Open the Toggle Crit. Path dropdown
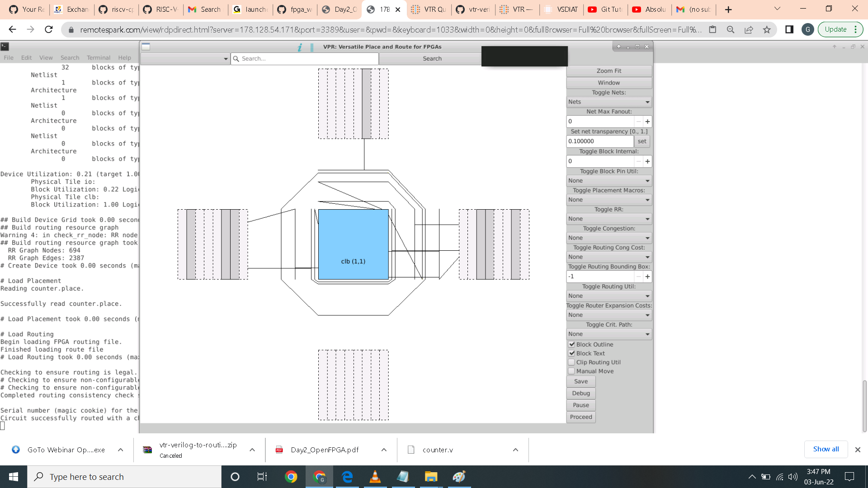 point(609,334)
